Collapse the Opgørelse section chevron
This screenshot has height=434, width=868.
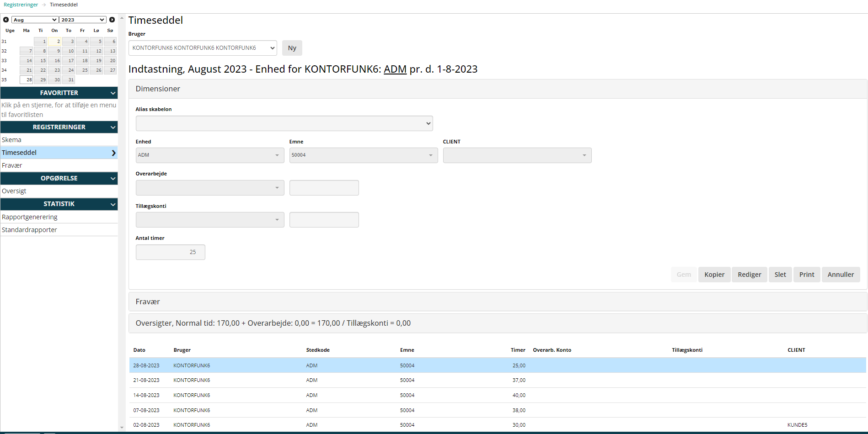pyautogui.click(x=113, y=179)
